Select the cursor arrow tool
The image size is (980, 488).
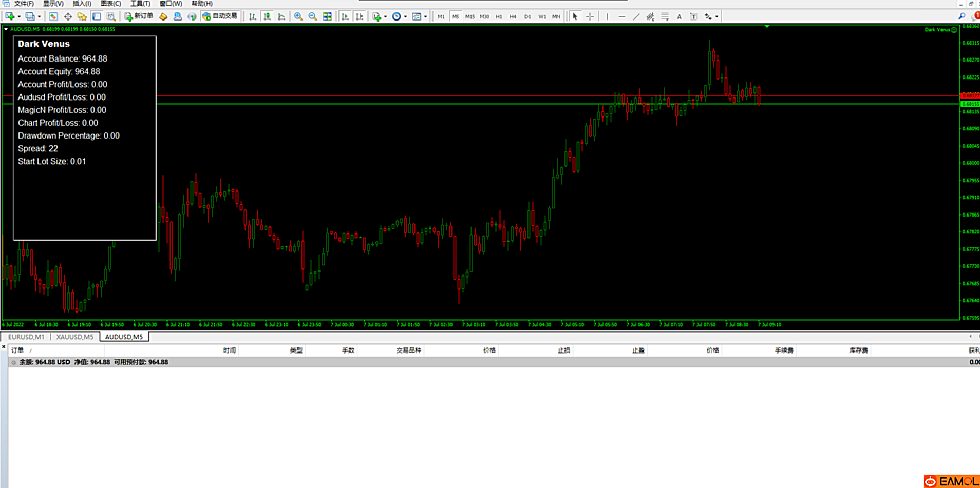pos(575,16)
